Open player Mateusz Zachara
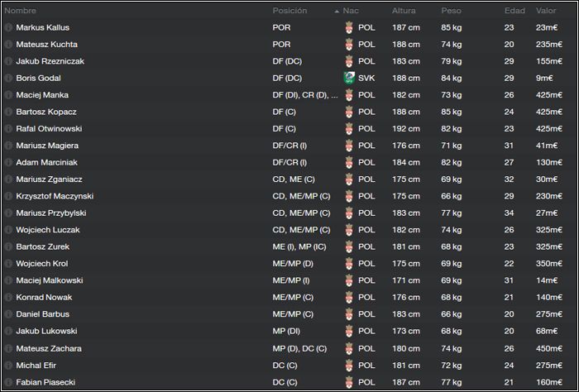The height and width of the screenshot is (392, 579). [48, 348]
